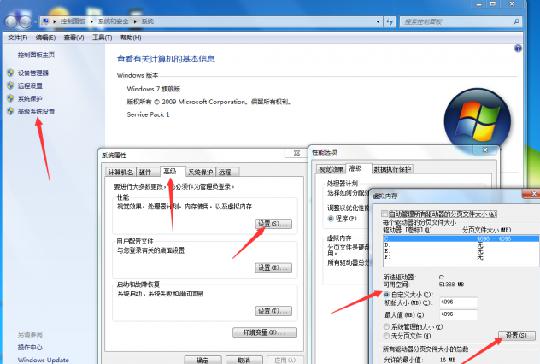
Task: Click the search magnifier icon
Action: click(516, 22)
